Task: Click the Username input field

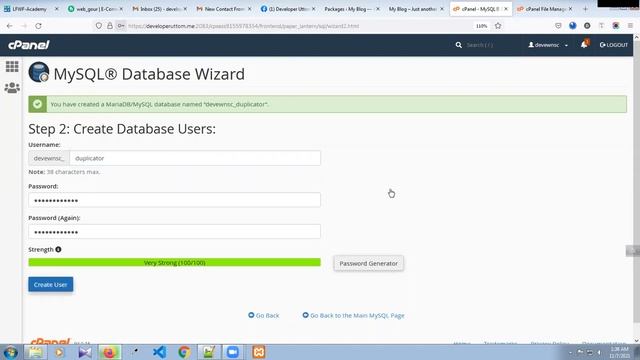Action: (195, 158)
